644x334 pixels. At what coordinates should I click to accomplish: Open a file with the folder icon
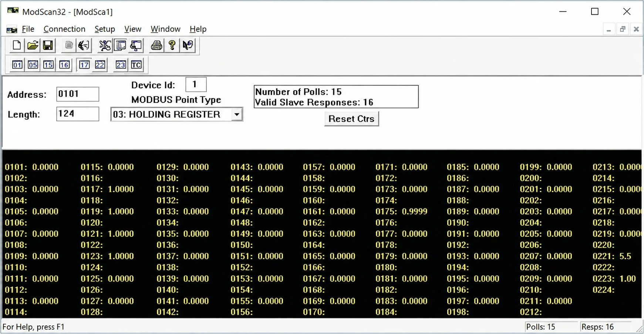click(33, 45)
